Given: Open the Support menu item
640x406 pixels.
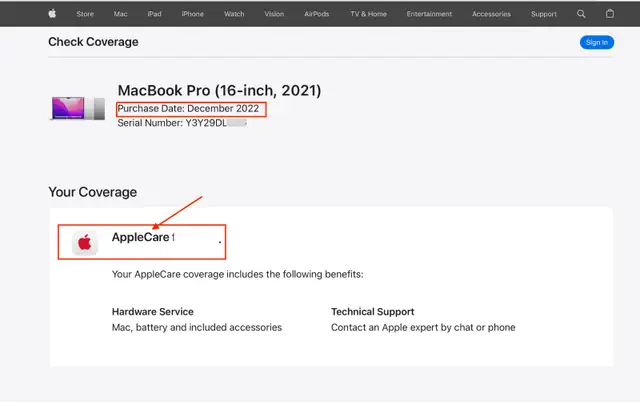Looking at the screenshot, I should coord(544,14).
